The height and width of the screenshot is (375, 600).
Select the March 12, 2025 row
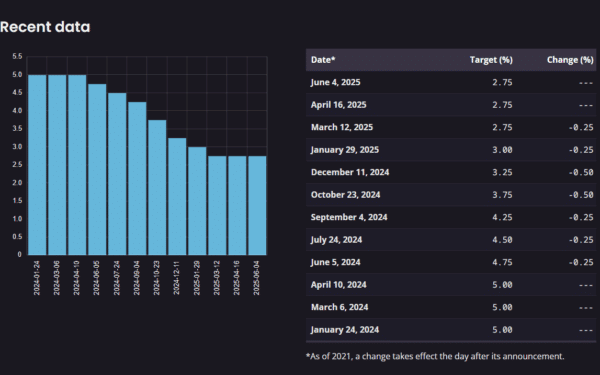451,127
